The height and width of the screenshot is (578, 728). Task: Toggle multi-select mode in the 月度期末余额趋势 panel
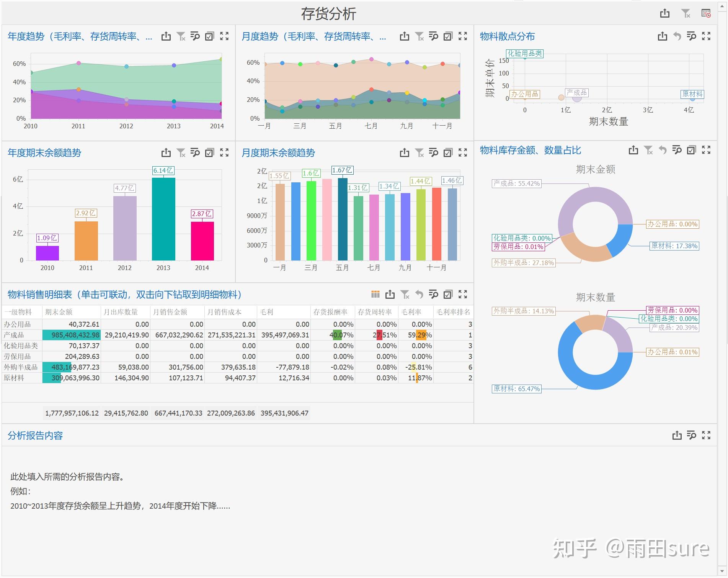click(x=448, y=153)
